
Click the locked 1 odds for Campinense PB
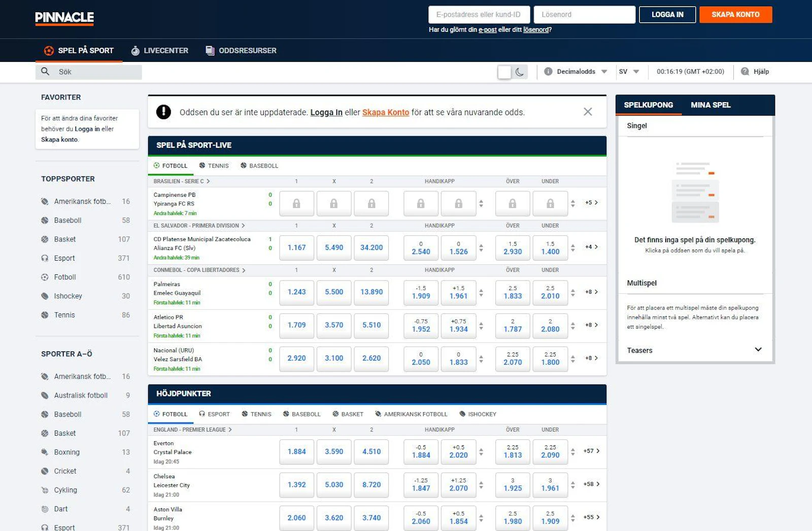click(x=296, y=203)
